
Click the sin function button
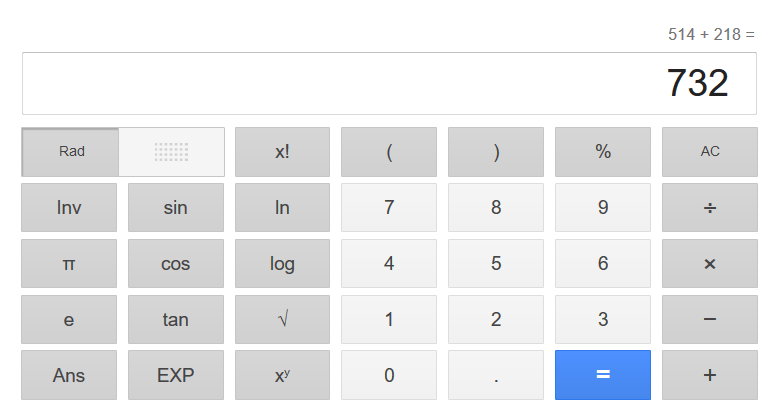click(175, 208)
